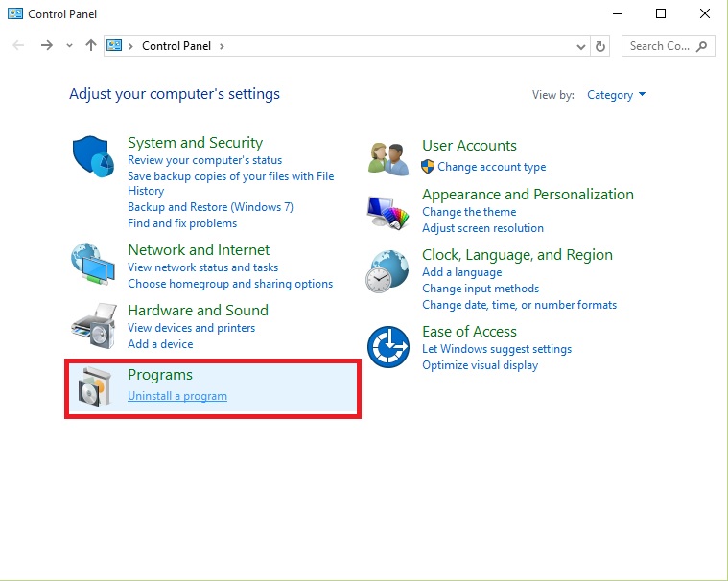Click the Appearance and Personalization monitor icon
This screenshot has width=728, height=581.
pyautogui.click(x=388, y=213)
